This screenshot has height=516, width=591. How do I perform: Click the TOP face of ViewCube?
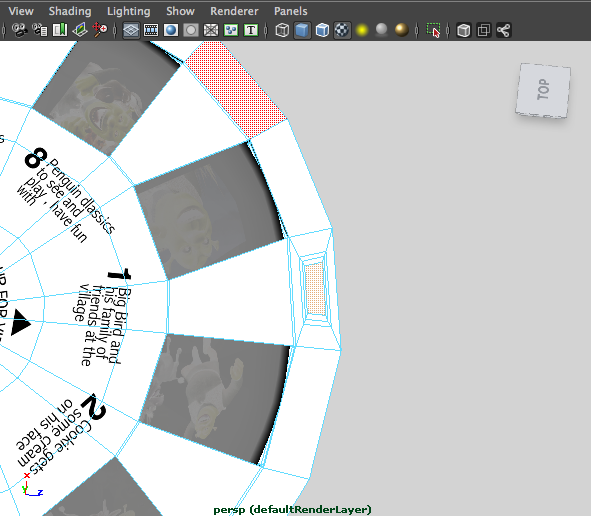click(543, 90)
